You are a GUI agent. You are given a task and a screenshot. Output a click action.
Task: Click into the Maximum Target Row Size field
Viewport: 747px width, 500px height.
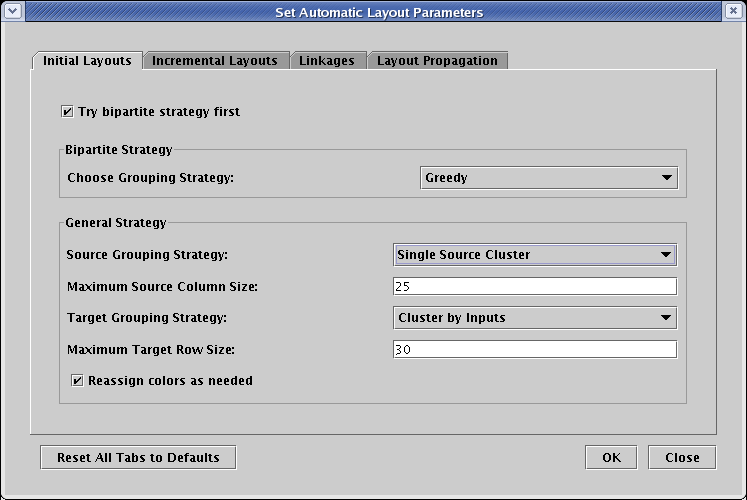pos(535,350)
